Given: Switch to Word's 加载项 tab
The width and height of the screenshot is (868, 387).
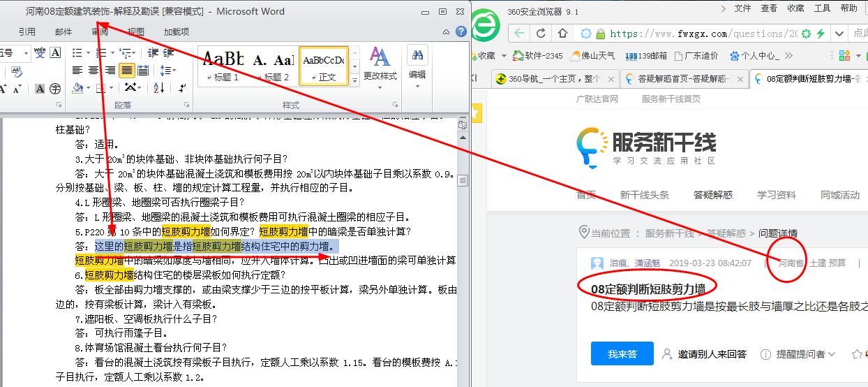Looking at the screenshot, I should [177, 32].
